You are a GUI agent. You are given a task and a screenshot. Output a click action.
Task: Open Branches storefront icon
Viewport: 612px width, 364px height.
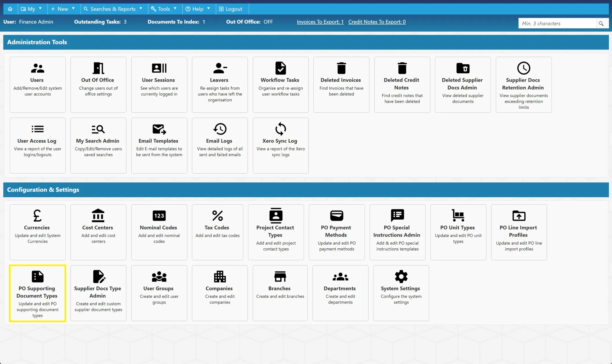pyautogui.click(x=280, y=276)
